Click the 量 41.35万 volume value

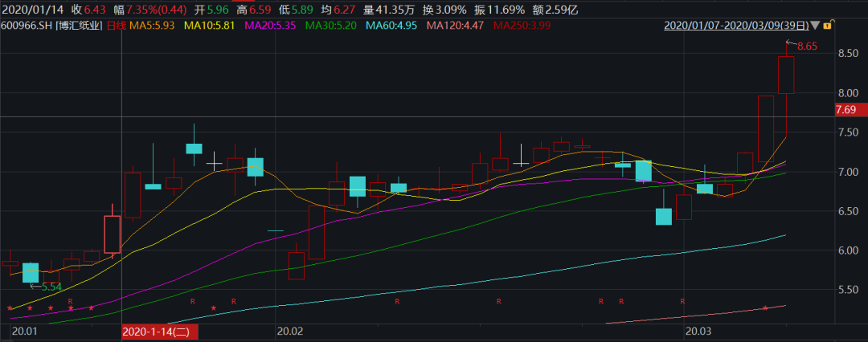pos(391,10)
